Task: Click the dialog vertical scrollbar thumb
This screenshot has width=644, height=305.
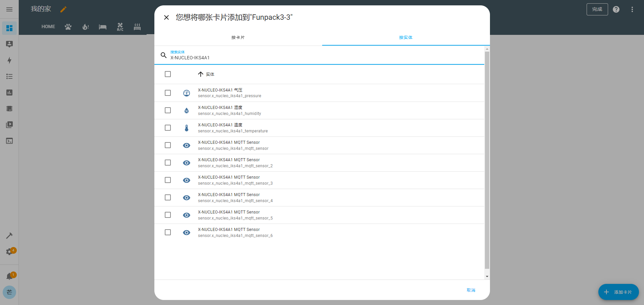Action: coord(487,160)
